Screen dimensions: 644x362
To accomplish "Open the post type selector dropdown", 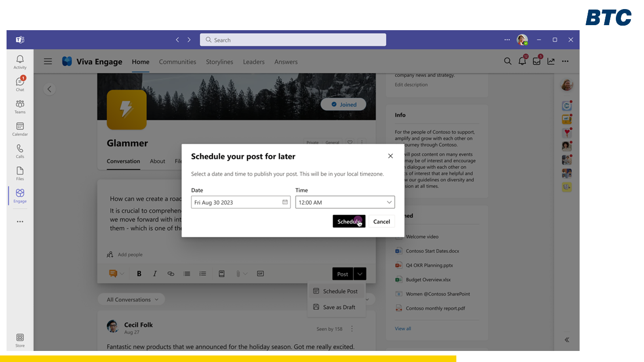I will (115, 274).
